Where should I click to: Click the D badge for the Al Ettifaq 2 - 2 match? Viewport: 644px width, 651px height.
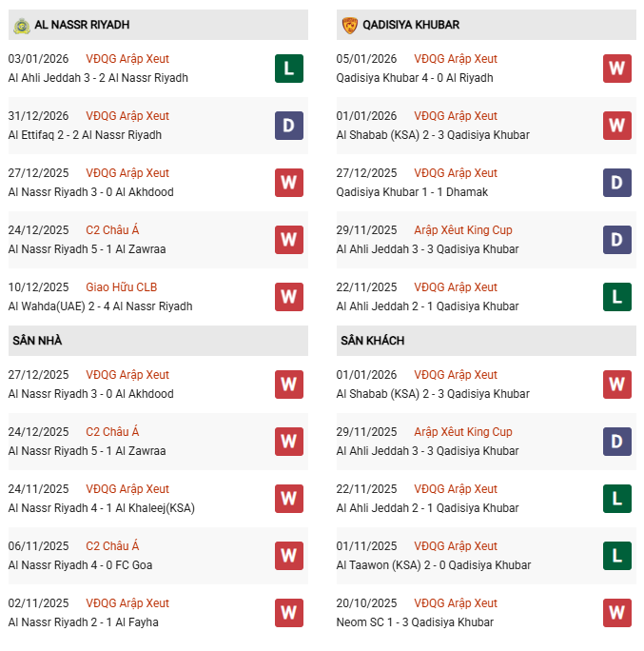coord(289,126)
